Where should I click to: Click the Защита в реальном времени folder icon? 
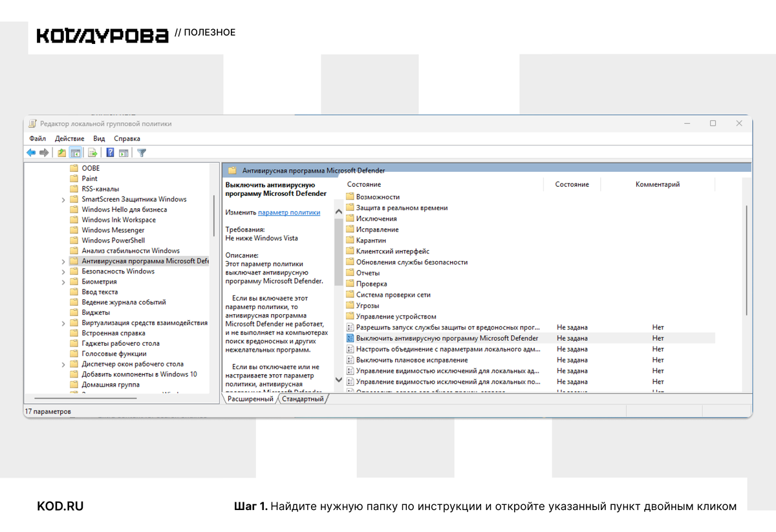point(350,207)
